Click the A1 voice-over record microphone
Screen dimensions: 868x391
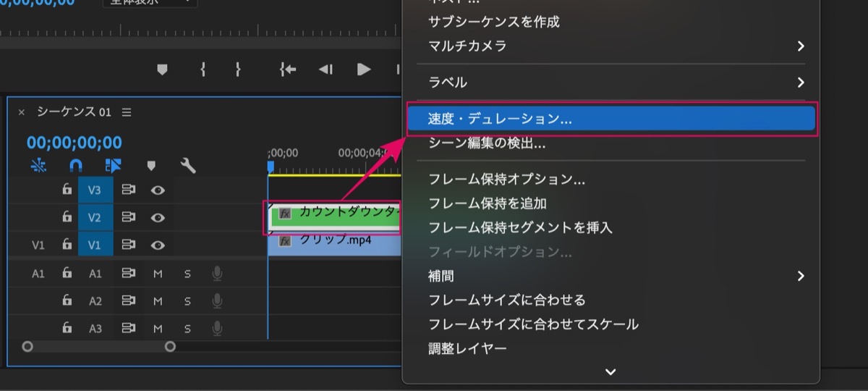point(217,274)
